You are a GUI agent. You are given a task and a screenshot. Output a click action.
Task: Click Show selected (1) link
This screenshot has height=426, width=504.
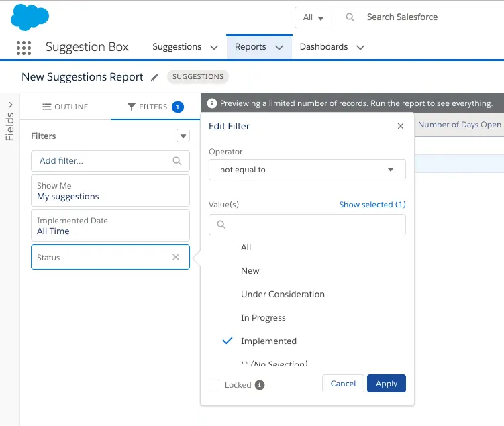[372, 205]
